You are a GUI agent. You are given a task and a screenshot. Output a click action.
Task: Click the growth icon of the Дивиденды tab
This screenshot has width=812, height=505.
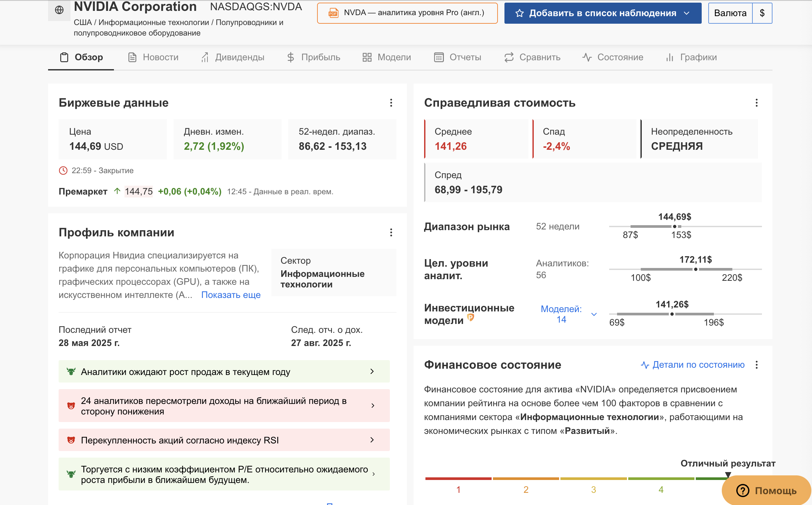205,58
